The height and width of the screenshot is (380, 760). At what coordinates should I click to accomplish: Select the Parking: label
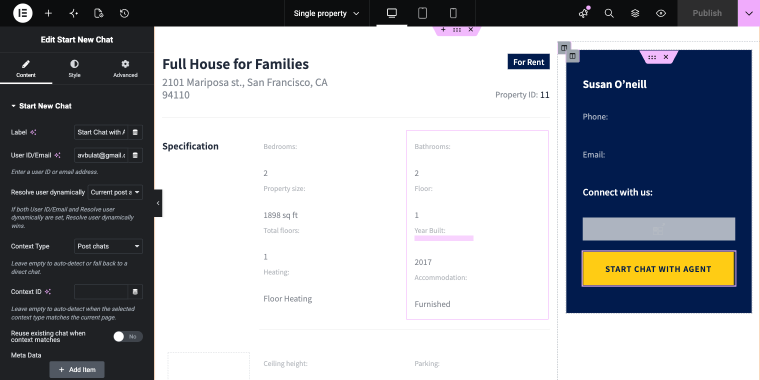(427, 364)
